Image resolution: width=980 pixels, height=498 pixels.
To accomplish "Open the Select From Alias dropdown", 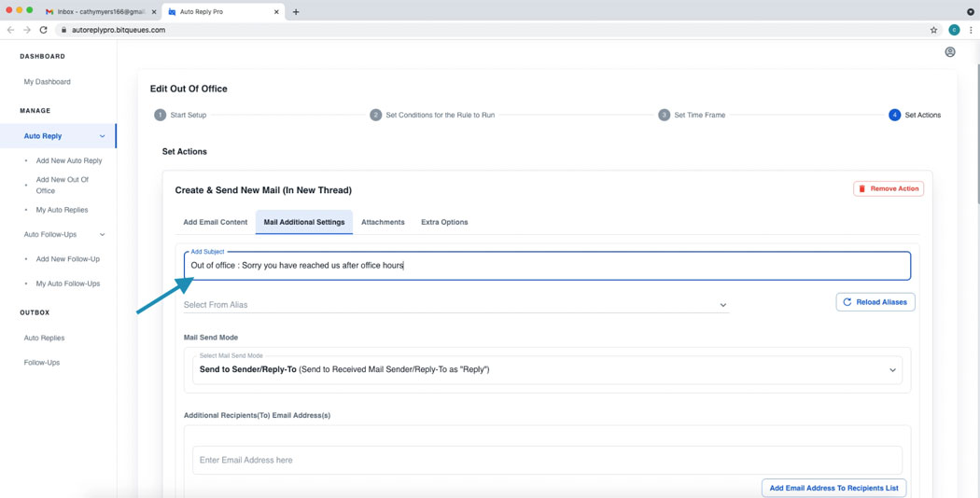I will 456,305.
